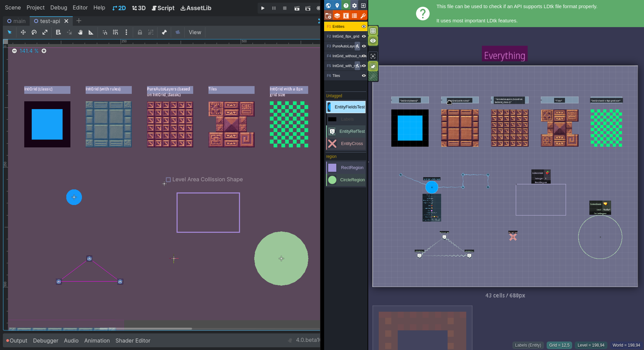Image resolution: width=644 pixels, height=350 pixels.
Task: Switch to the main scene tab
Action: point(16,21)
